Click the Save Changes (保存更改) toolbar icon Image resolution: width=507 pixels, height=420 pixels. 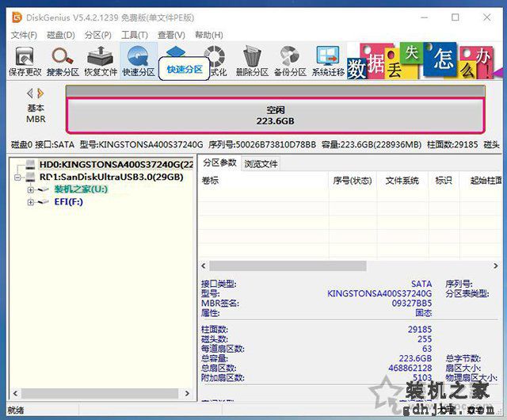pyautogui.click(x=25, y=61)
